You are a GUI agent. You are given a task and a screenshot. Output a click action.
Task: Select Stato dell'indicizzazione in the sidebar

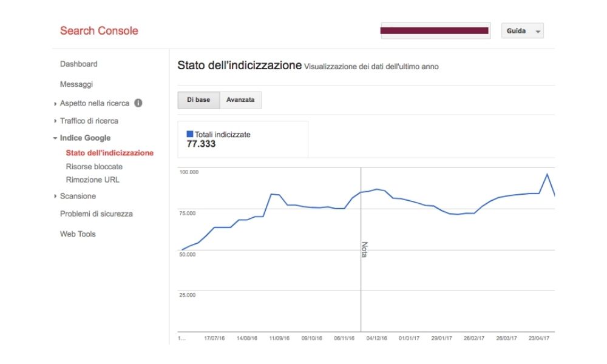(109, 153)
